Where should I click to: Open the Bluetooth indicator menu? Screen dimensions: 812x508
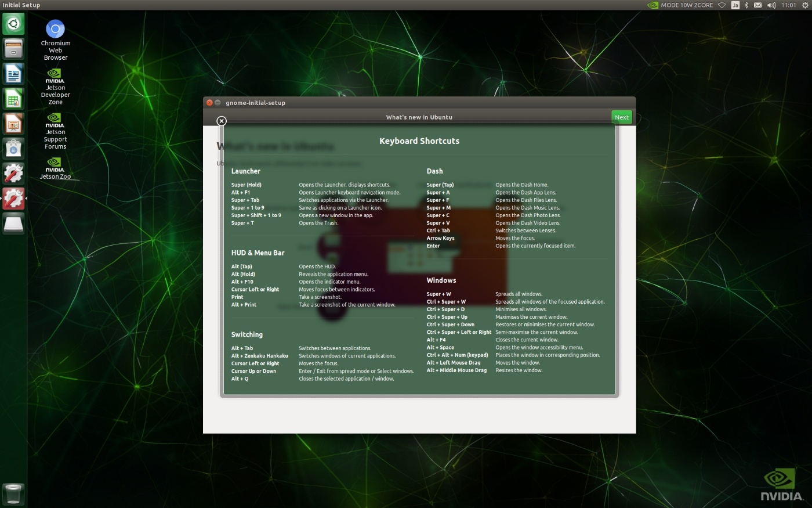coord(746,5)
